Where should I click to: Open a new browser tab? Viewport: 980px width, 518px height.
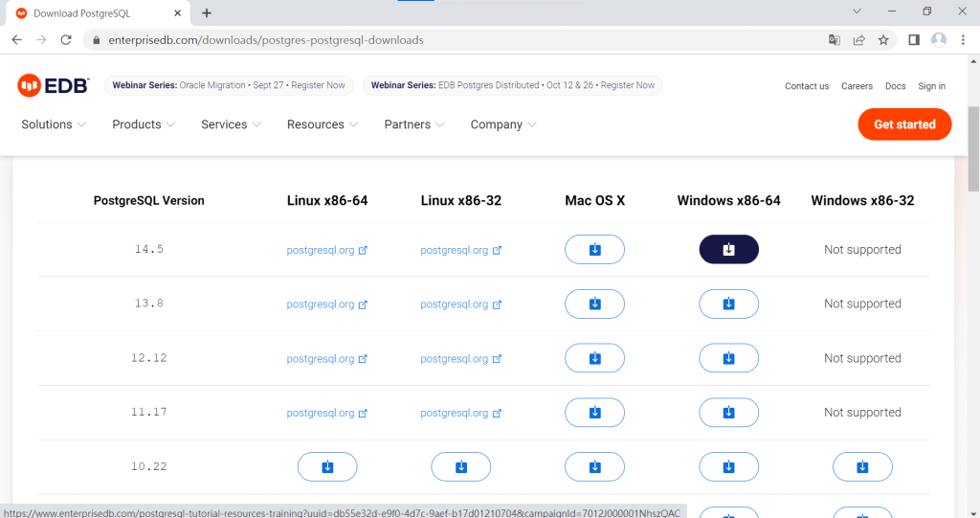(207, 13)
